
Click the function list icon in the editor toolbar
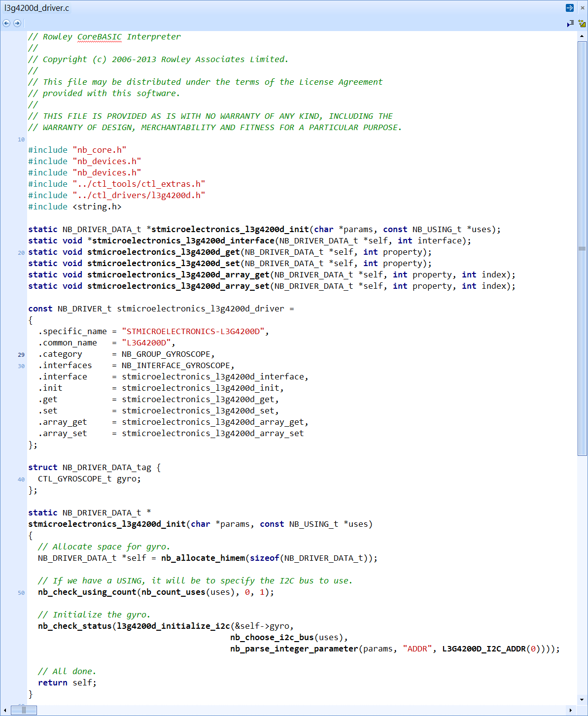570,23
